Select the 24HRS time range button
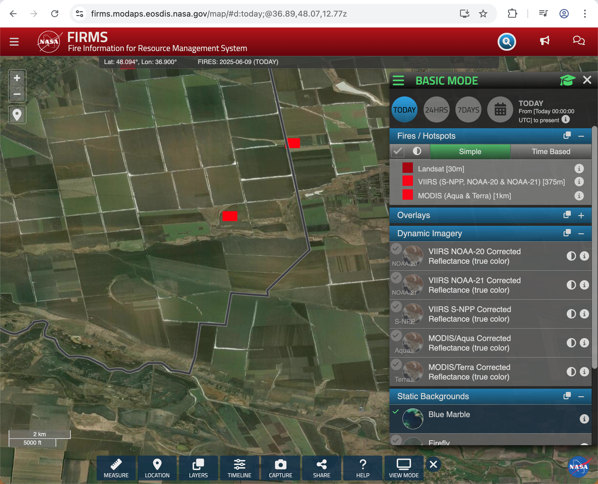598x484 pixels. click(436, 110)
